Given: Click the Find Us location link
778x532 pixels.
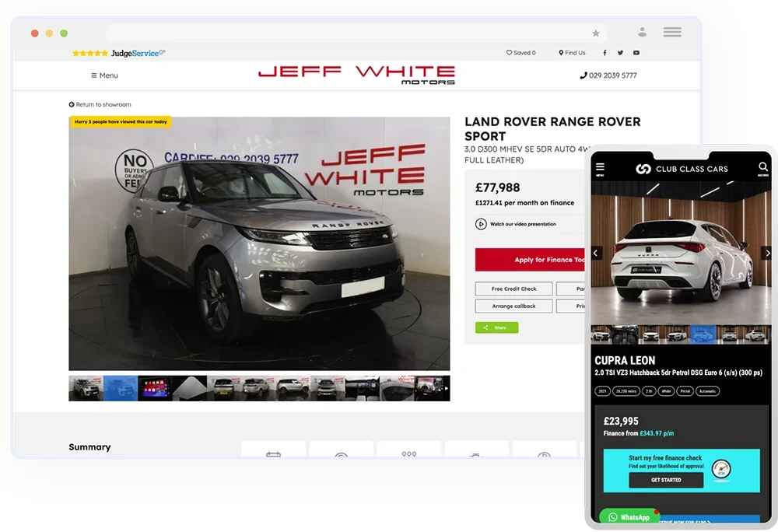Looking at the screenshot, I should [572, 53].
